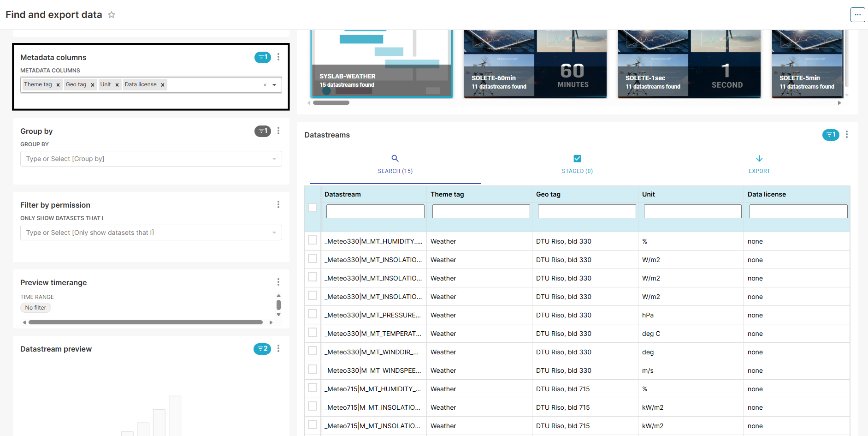Open the Datastreams panel kebab menu
The image size is (868, 436).
[x=847, y=135]
